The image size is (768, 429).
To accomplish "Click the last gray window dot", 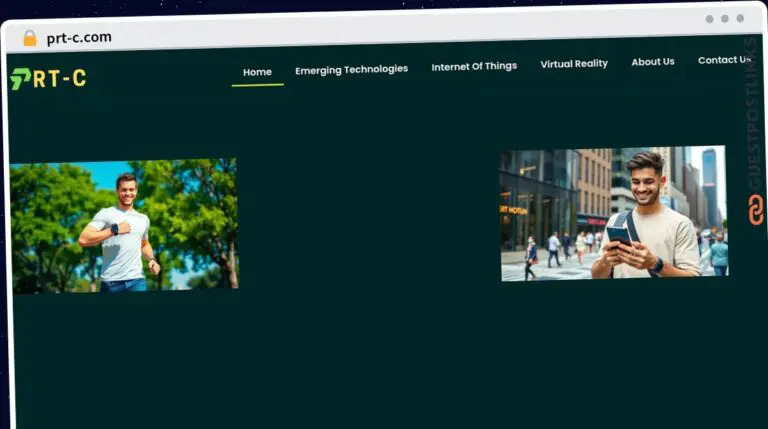I will (x=740, y=18).
